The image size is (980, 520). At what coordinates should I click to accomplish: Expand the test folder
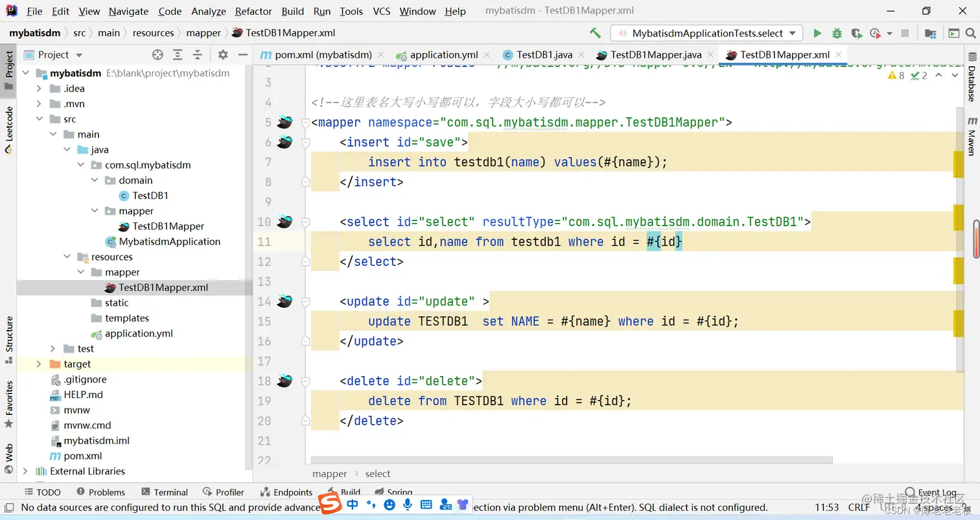[53, 349]
